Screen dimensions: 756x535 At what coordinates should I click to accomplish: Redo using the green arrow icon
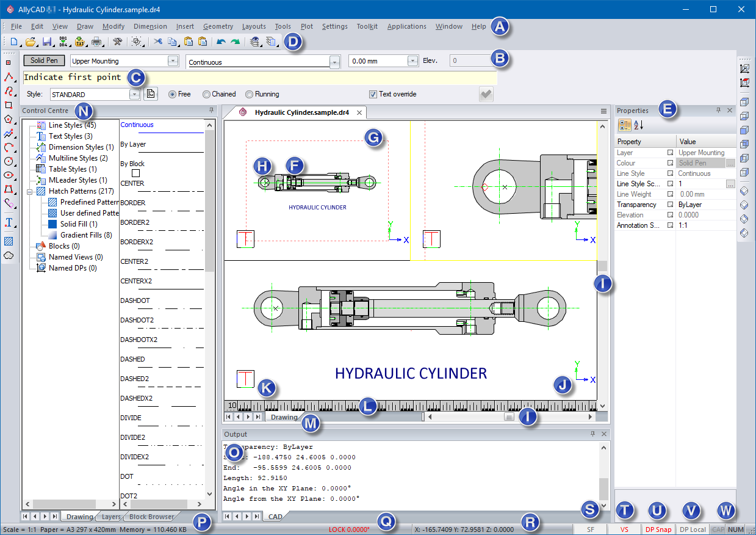[x=236, y=42]
